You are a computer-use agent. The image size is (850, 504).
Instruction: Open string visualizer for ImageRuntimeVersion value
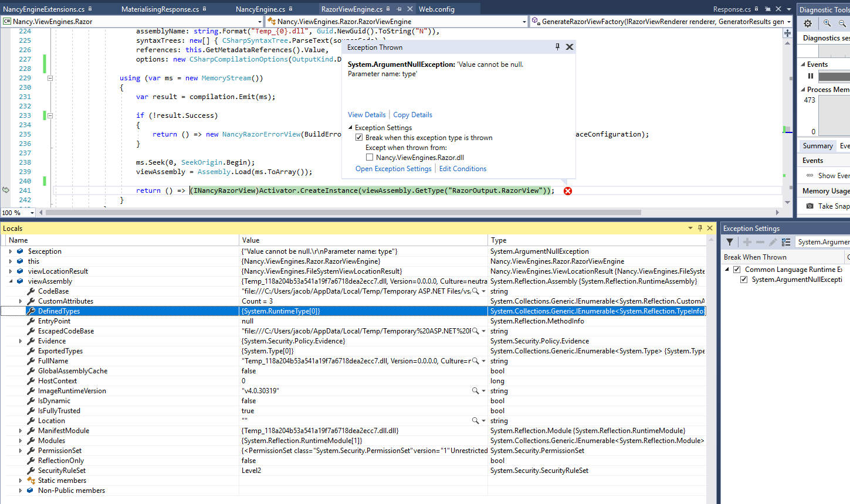point(476,391)
